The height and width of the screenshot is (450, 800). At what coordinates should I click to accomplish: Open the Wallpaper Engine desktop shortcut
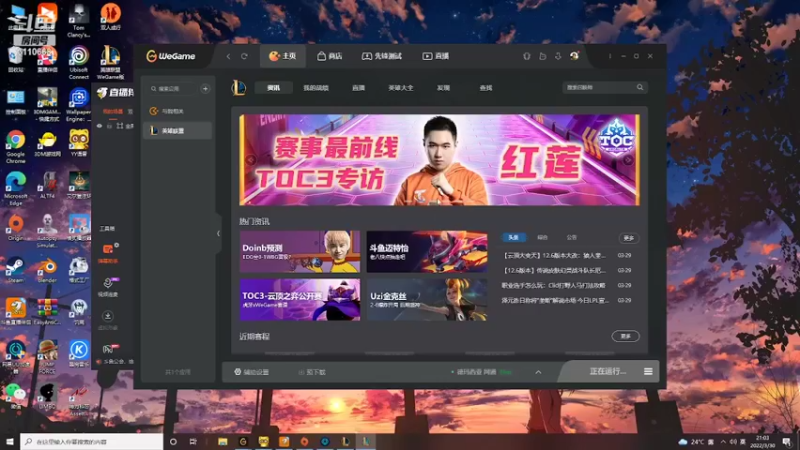79,105
